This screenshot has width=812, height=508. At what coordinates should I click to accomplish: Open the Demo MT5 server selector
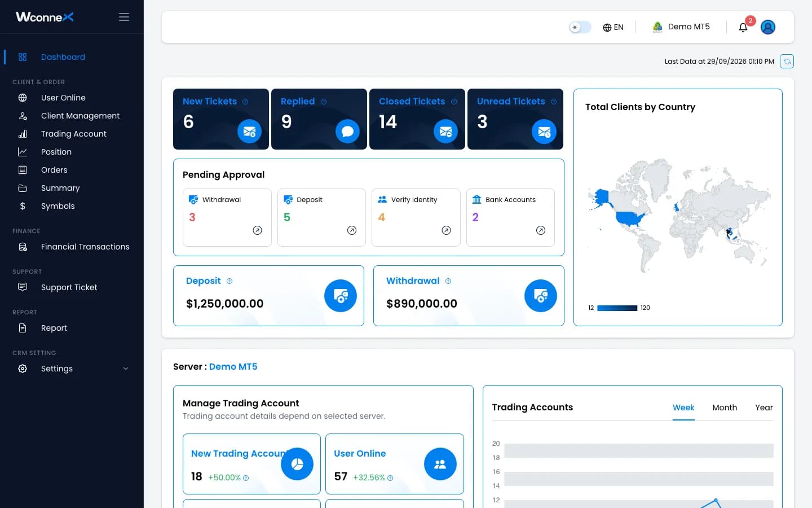[681, 27]
